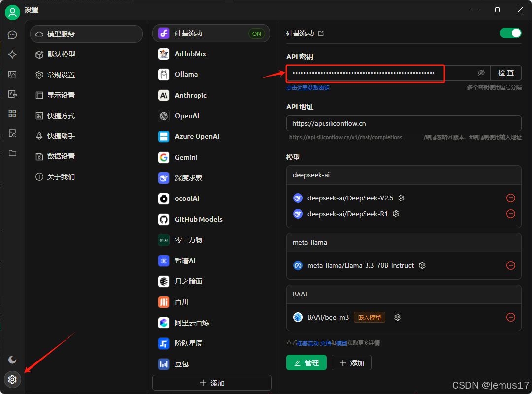Select 显示设置 settings section
Image resolution: width=532 pixels, height=394 pixels.
[87, 95]
